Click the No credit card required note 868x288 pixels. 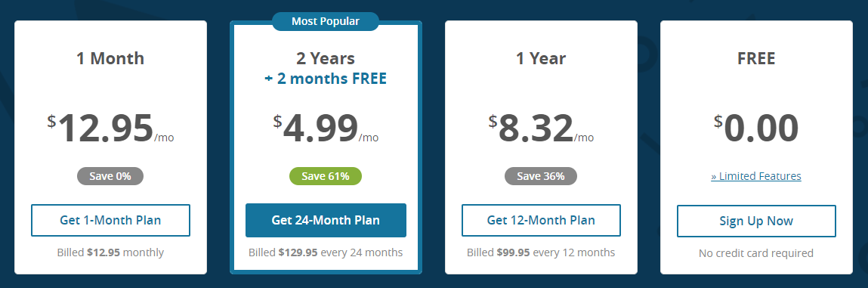756,253
